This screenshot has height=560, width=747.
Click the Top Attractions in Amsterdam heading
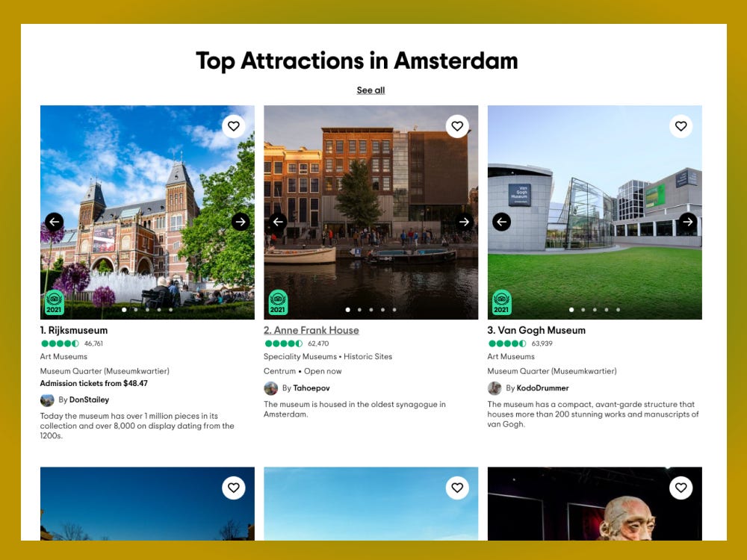tap(357, 61)
